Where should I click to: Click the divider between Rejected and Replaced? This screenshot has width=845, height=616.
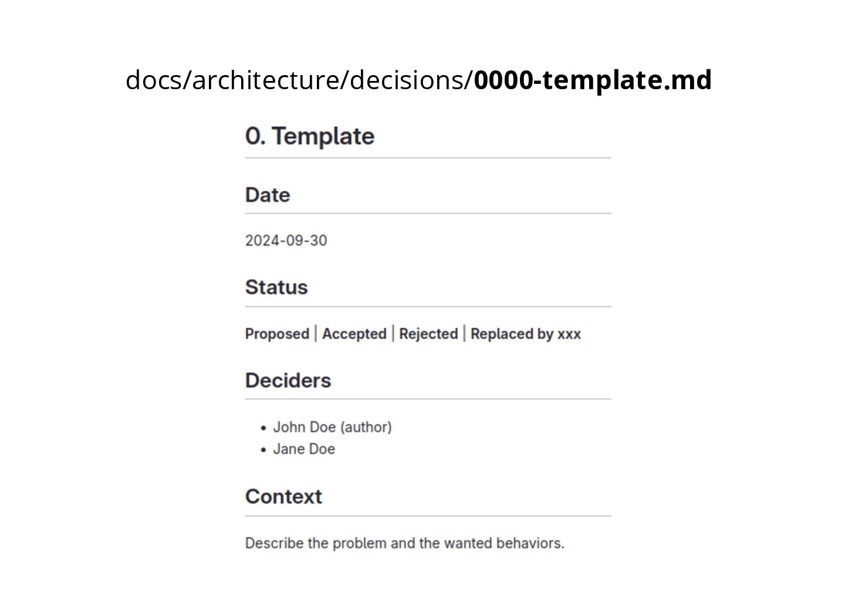tap(464, 334)
